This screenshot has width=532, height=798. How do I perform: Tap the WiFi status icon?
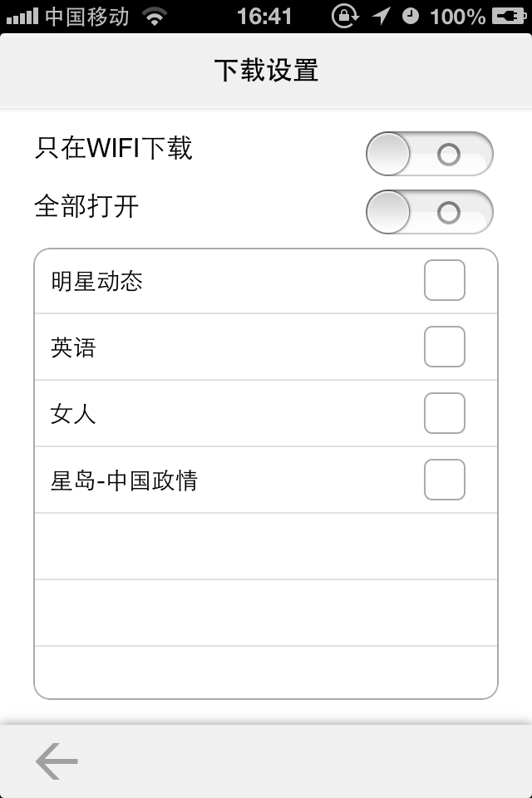click(155, 17)
